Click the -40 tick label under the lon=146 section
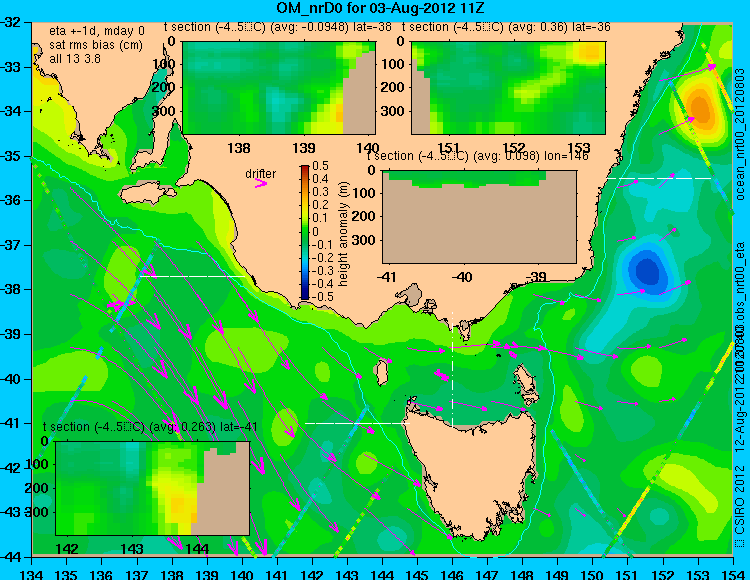The image size is (750, 580). [x=462, y=276]
